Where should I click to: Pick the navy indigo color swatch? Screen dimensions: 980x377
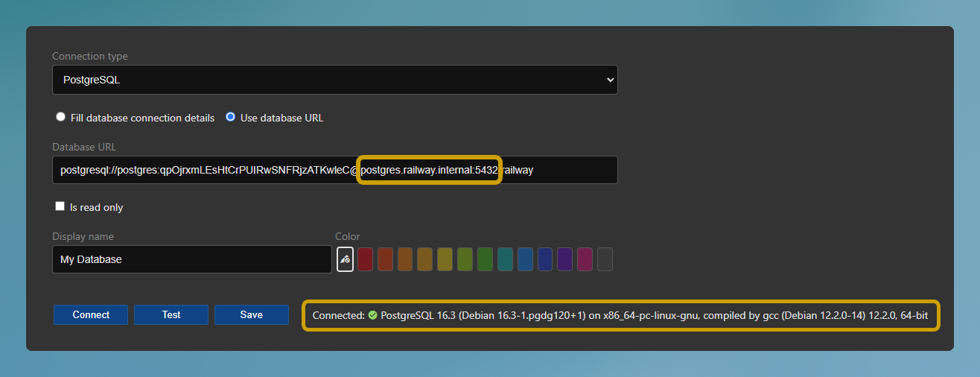pyautogui.click(x=545, y=259)
